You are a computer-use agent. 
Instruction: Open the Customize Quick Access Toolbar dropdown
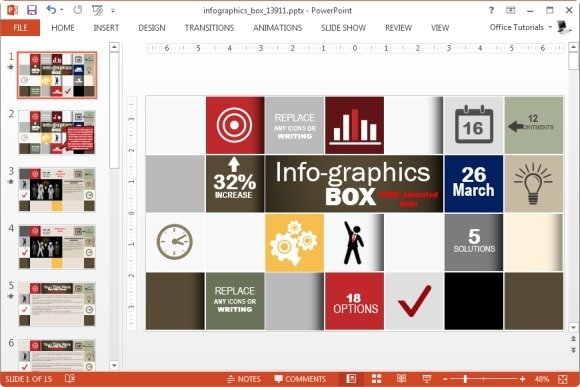(x=113, y=11)
